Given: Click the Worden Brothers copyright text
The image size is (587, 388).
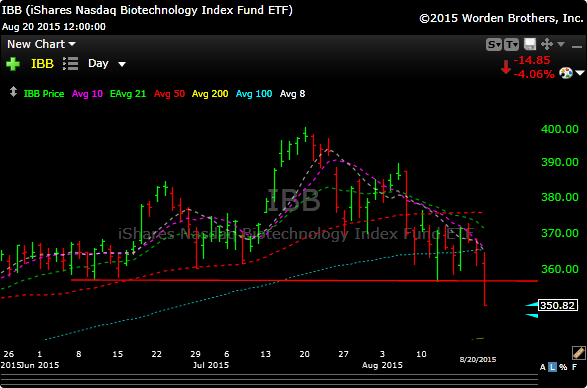Looking at the screenshot, I should [501, 18].
